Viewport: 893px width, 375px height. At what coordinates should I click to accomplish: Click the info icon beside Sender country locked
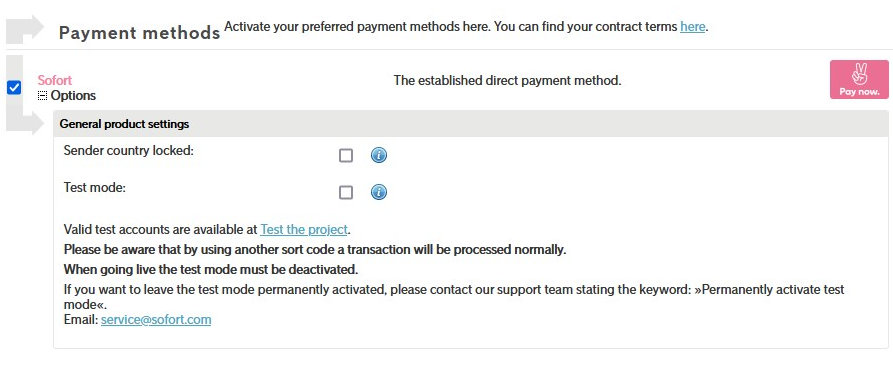pyautogui.click(x=379, y=155)
